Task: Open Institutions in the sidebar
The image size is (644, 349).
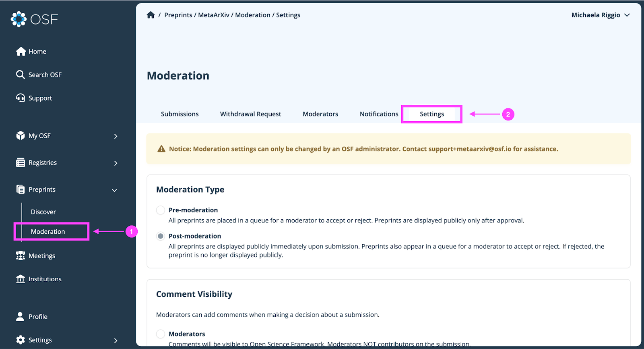Action: pyautogui.click(x=45, y=279)
